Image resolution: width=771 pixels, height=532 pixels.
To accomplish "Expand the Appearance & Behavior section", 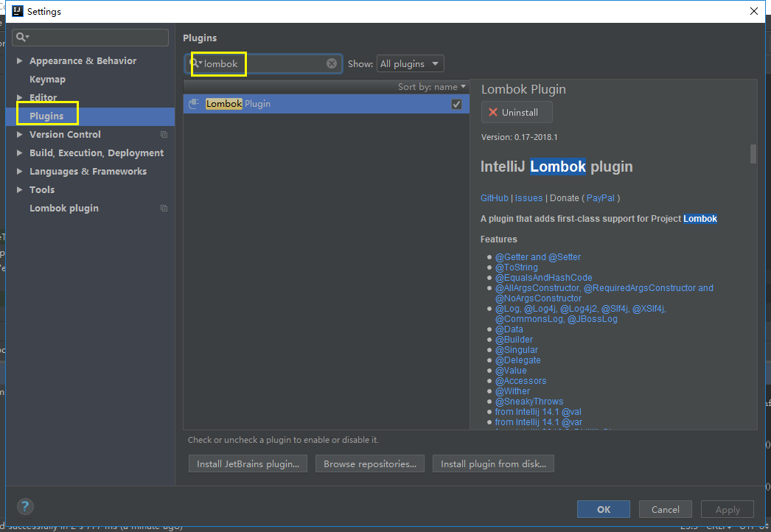I will click(x=20, y=61).
